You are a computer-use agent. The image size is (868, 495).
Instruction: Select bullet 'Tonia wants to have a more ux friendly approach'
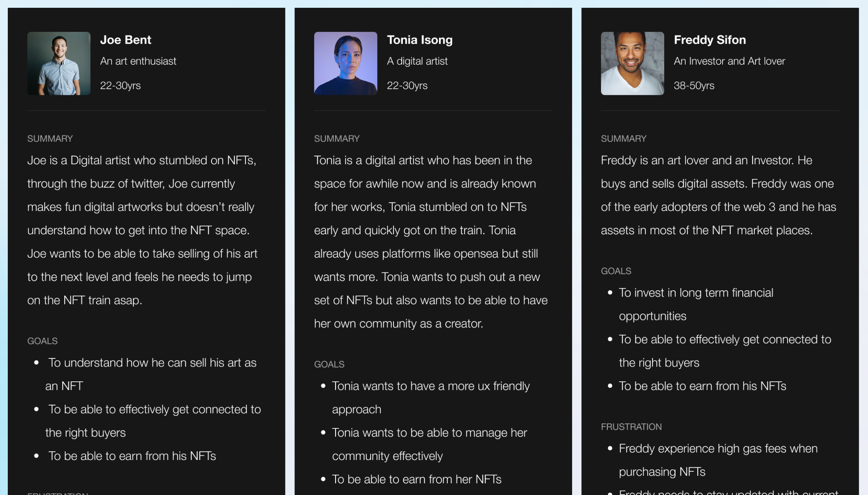coord(430,397)
